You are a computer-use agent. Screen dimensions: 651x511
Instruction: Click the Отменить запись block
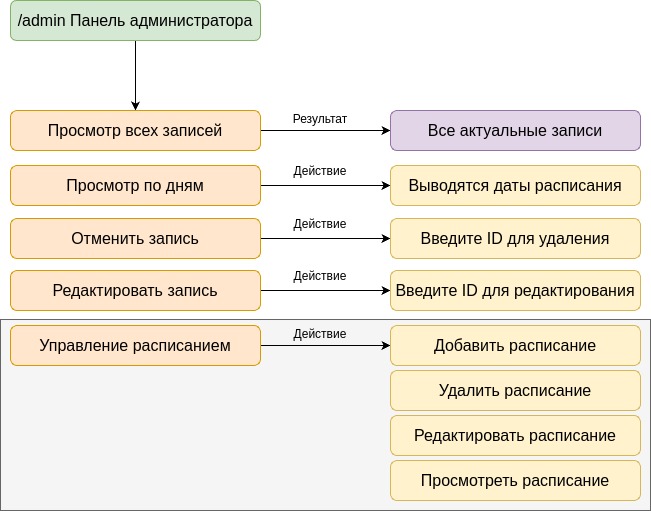[135, 238]
